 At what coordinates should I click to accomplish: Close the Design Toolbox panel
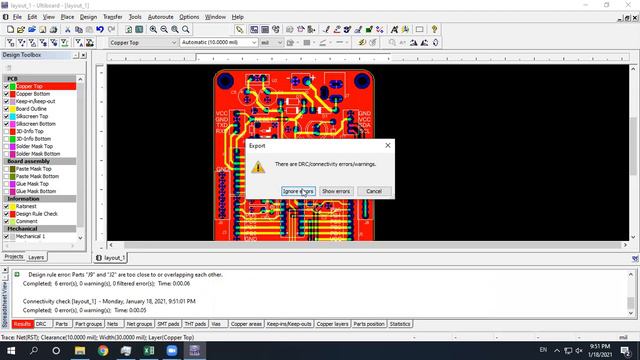point(83,55)
